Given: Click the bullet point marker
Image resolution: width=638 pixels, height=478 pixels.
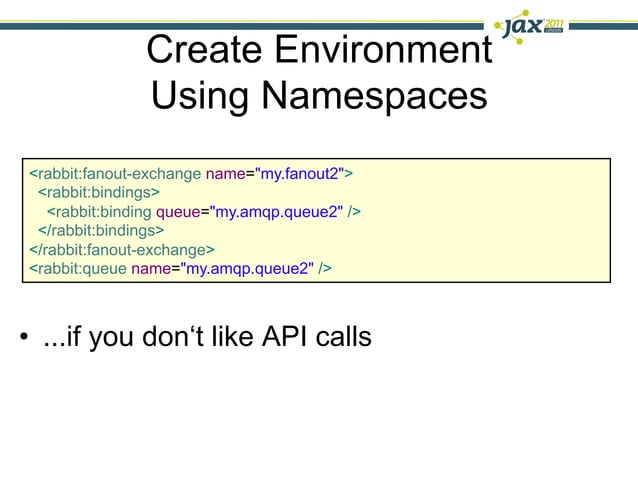Looking at the screenshot, I should 24,337.
